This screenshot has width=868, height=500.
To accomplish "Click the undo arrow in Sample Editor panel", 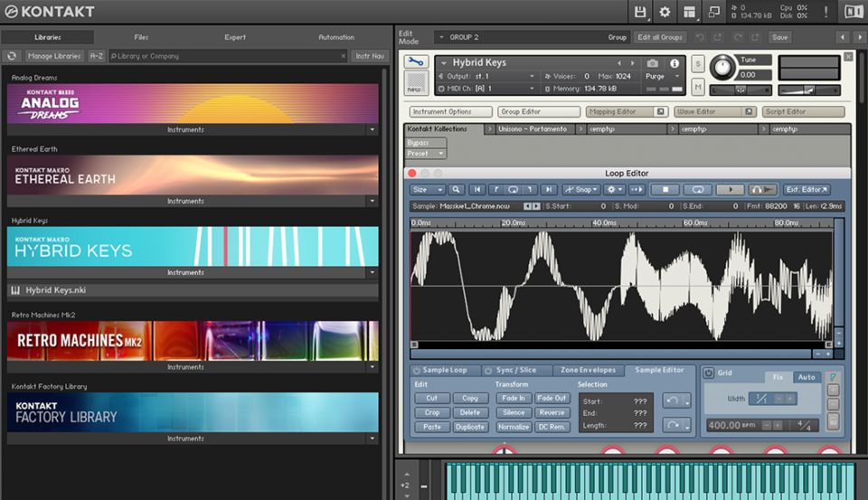I will tap(673, 401).
